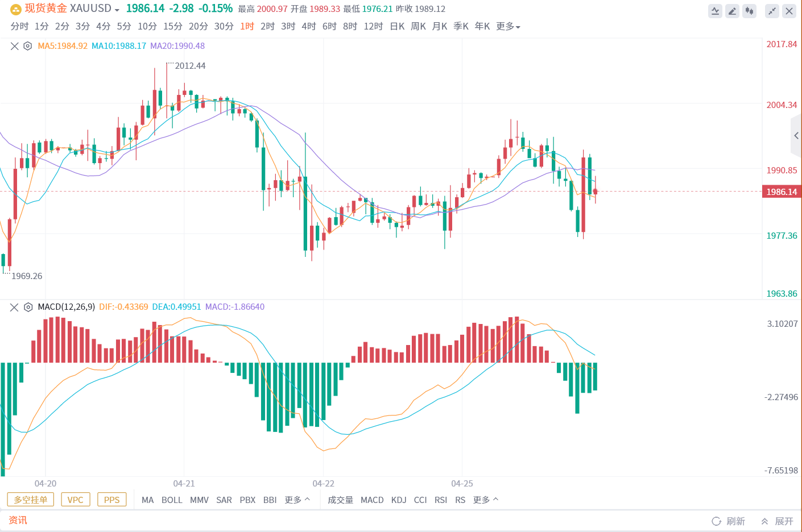Click the refresh icon beside 刷新
802x532 pixels.
pyautogui.click(x=717, y=521)
